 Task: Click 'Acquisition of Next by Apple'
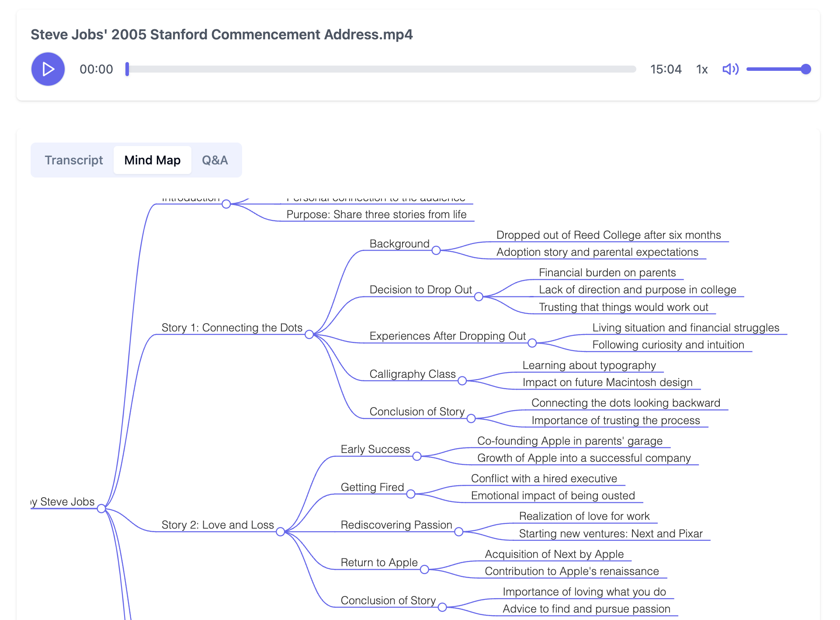click(x=554, y=554)
